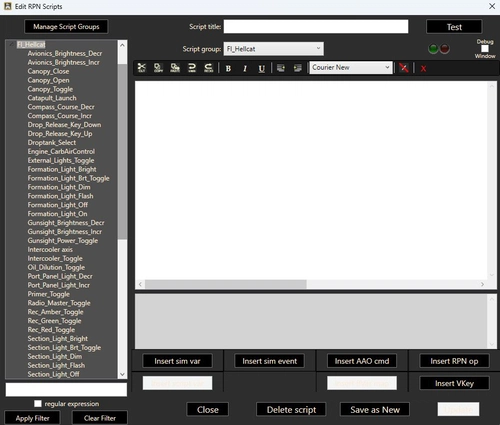Click the Manage Script Groups button
Viewport: 500px width, 425px height.
(x=66, y=27)
